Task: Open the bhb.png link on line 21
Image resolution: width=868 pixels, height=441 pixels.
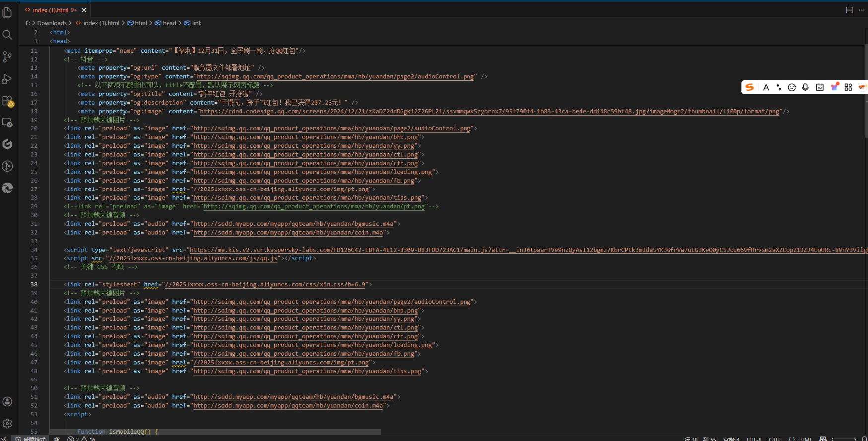Action: point(305,137)
